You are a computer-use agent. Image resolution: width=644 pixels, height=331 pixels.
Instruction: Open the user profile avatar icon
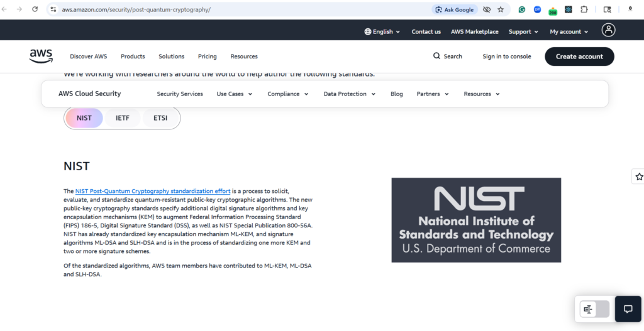click(x=608, y=30)
